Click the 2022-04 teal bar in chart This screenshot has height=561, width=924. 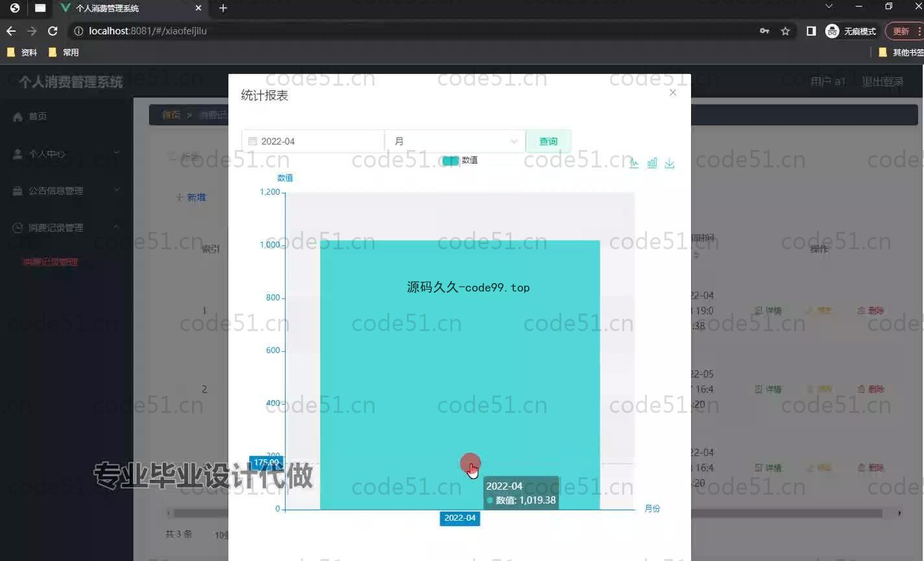coord(459,375)
